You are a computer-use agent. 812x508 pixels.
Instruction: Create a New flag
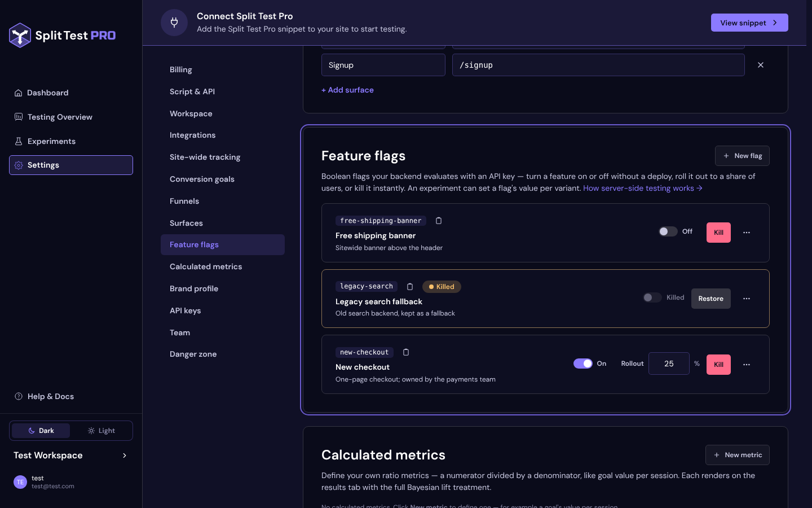click(742, 156)
